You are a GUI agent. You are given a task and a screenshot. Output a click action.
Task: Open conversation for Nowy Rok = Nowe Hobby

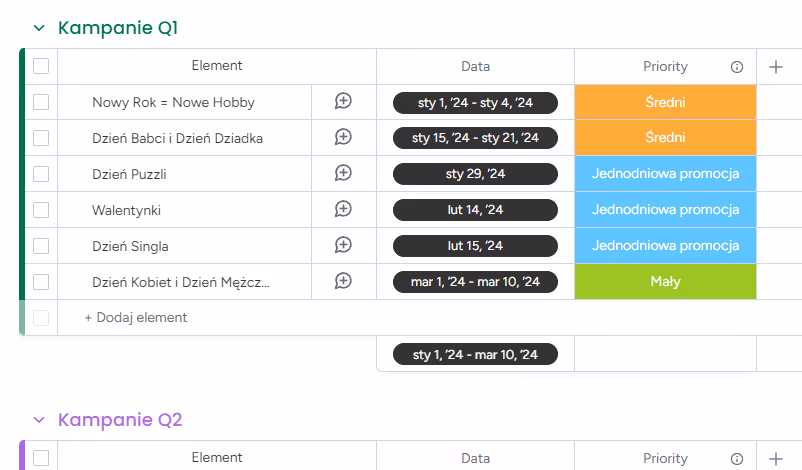pos(343,101)
